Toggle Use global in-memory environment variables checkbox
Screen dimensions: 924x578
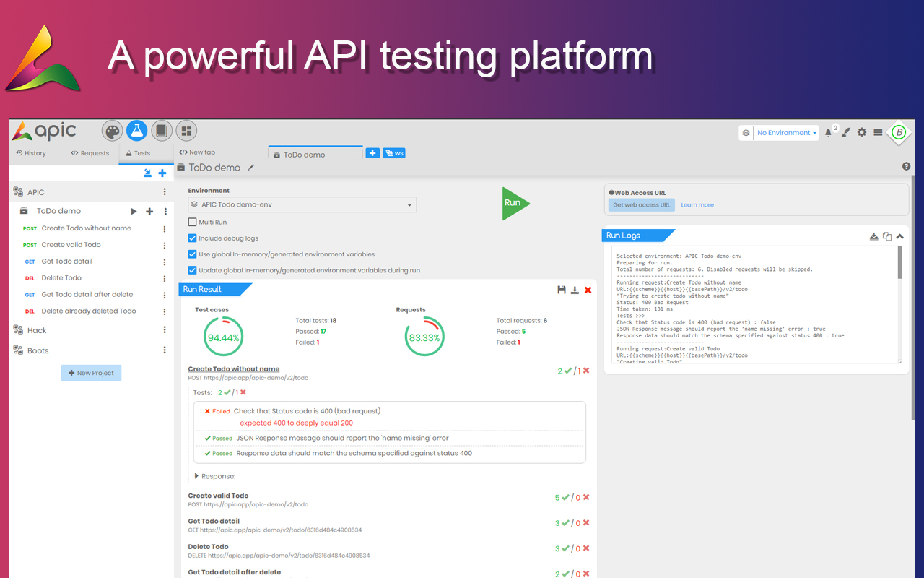coord(192,254)
